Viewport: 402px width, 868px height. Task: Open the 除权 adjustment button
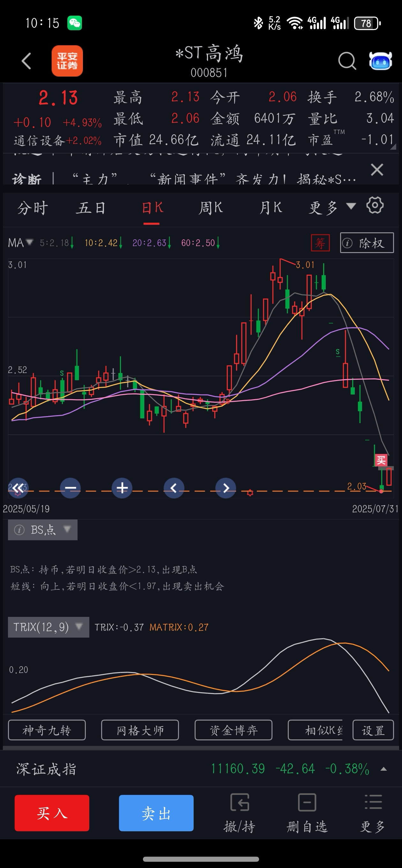[x=367, y=243]
